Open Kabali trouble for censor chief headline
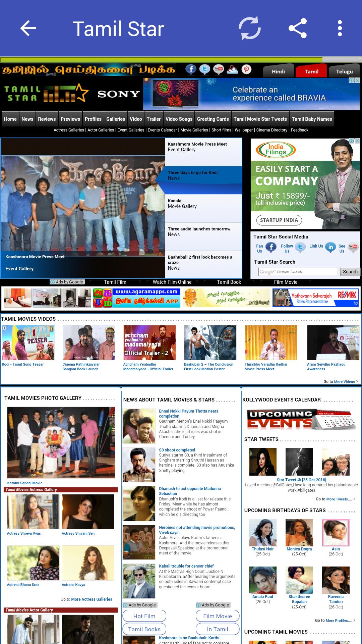This screenshot has width=362, height=644. (186, 566)
